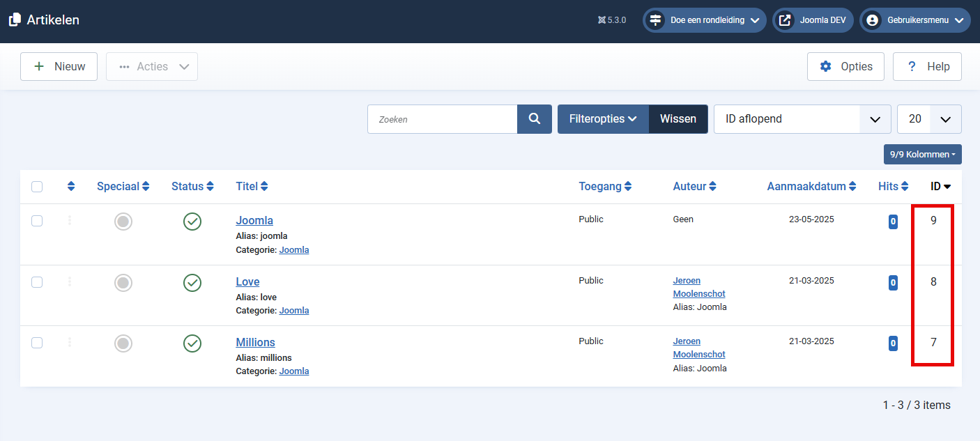Tick the select-all checkbox in table header

(x=37, y=187)
